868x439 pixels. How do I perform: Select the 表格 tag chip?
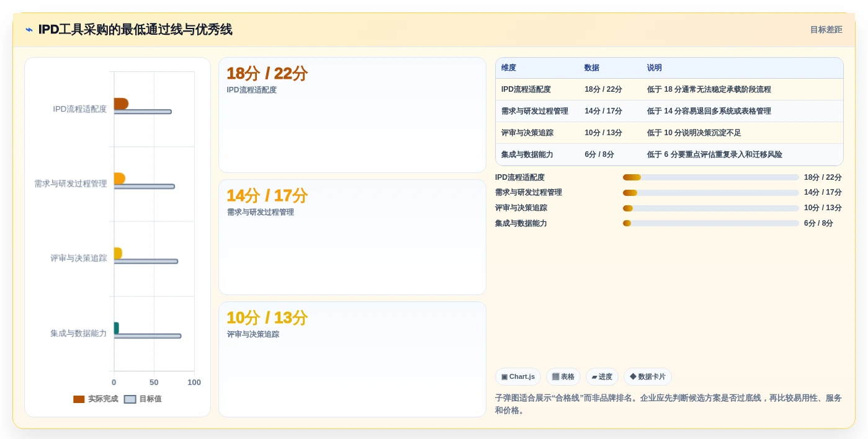563,376
